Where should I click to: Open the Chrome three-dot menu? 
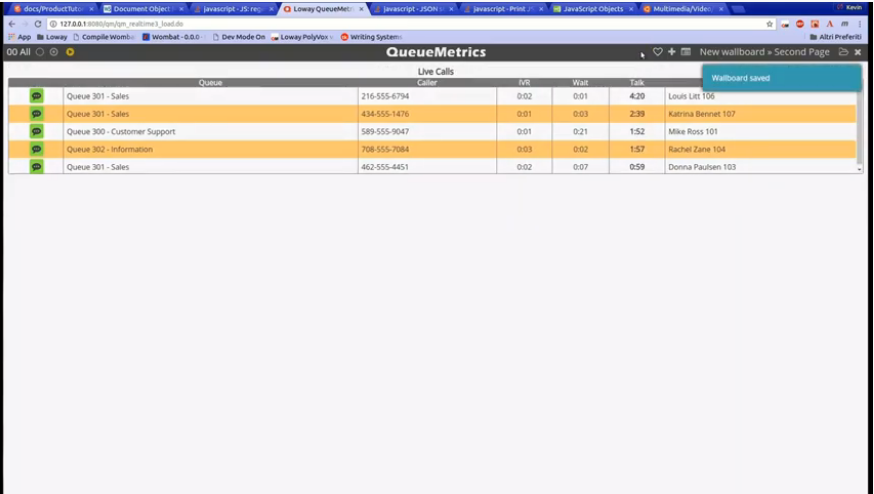tap(861, 24)
